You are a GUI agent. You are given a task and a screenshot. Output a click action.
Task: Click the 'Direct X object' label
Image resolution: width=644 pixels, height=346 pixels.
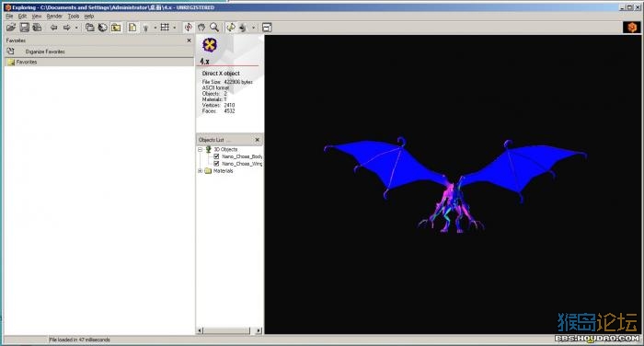[221, 73]
